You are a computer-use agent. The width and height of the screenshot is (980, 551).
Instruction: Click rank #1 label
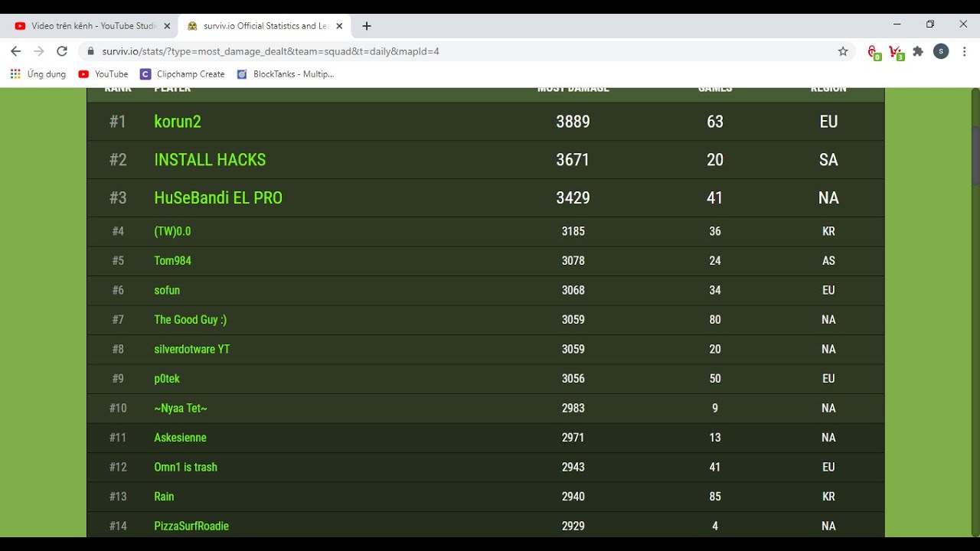click(117, 122)
